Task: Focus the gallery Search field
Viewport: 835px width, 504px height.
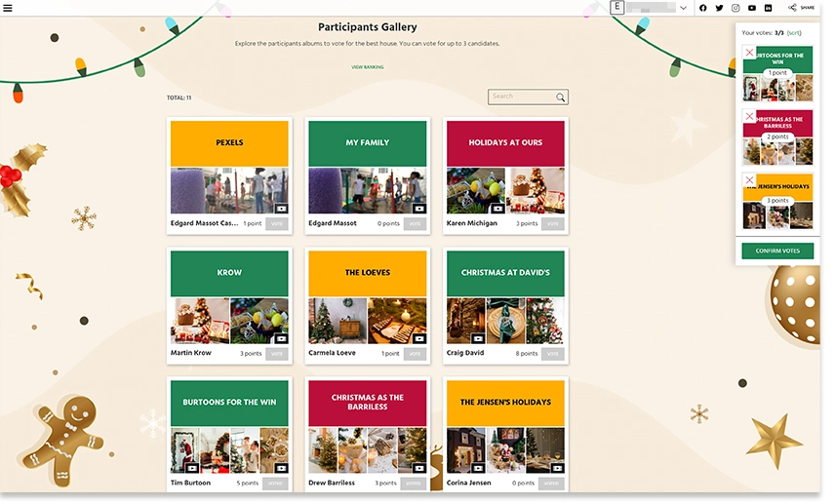Action: pyautogui.click(x=528, y=97)
